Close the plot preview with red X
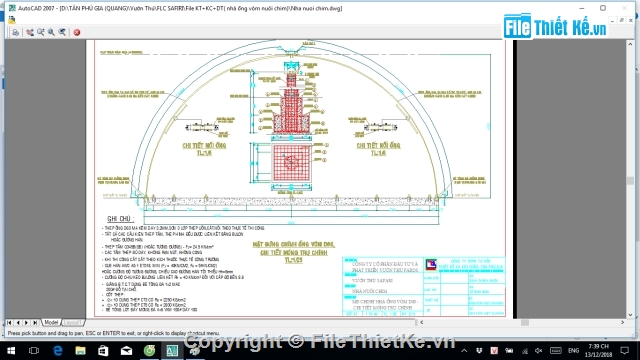This screenshot has height=360, width=640. pos(77,32)
